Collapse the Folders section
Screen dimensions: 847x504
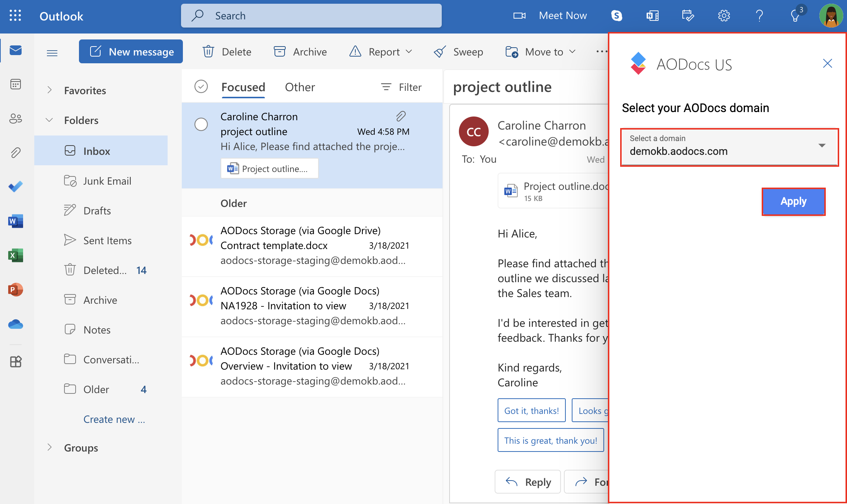[49, 120]
